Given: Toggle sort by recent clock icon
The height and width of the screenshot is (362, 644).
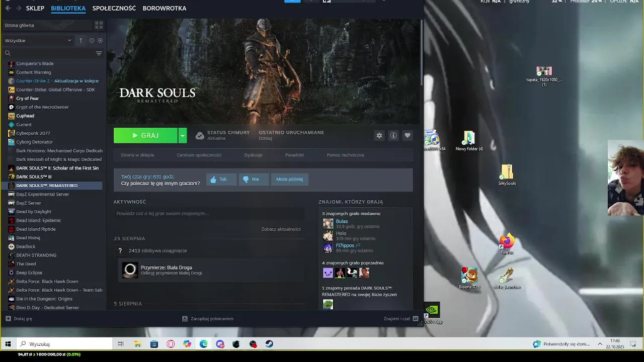Looking at the screenshot, I should [x=92, y=40].
